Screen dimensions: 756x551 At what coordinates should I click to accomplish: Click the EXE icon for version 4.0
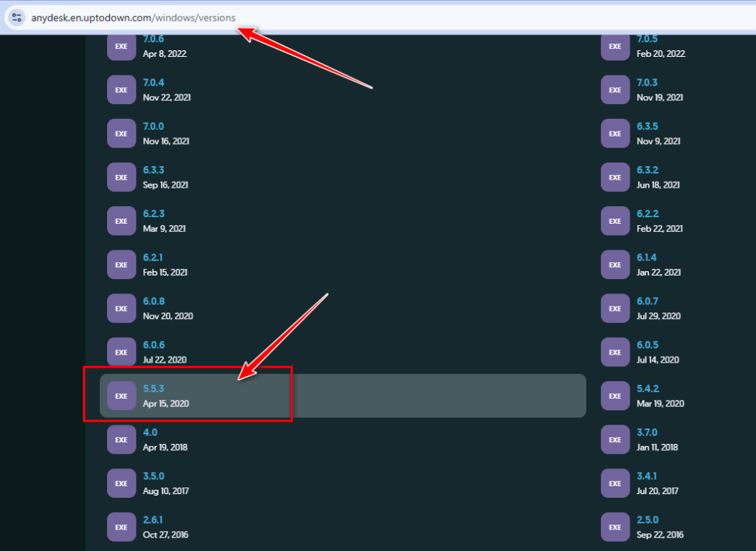(122, 439)
